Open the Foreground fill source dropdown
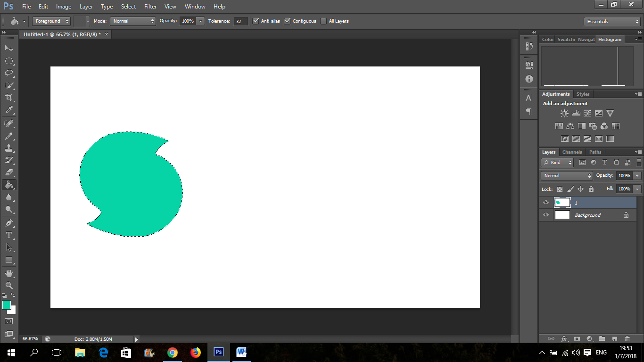Image resolution: width=644 pixels, height=362 pixels. (x=51, y=21)
